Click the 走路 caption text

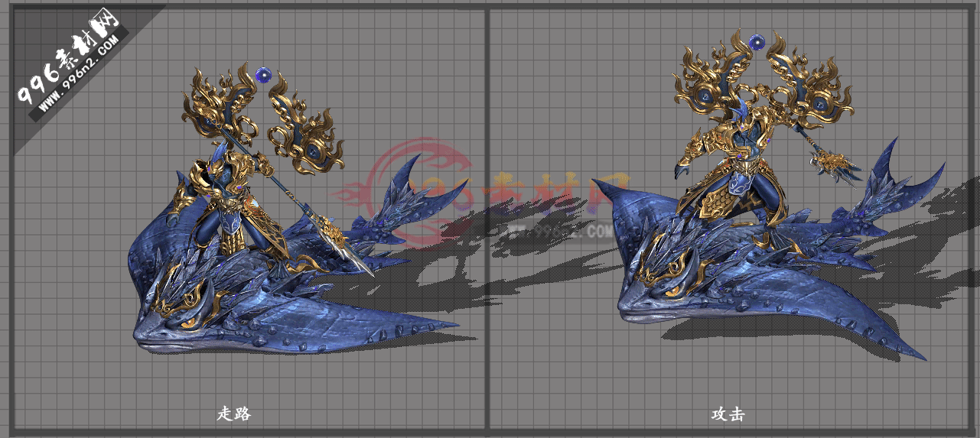point(234,414)
